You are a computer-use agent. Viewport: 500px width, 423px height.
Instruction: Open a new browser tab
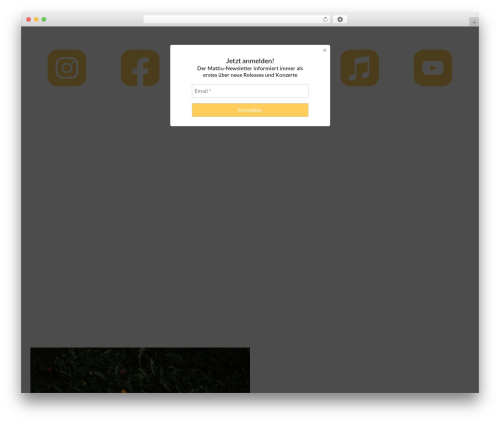pos(474,22)
